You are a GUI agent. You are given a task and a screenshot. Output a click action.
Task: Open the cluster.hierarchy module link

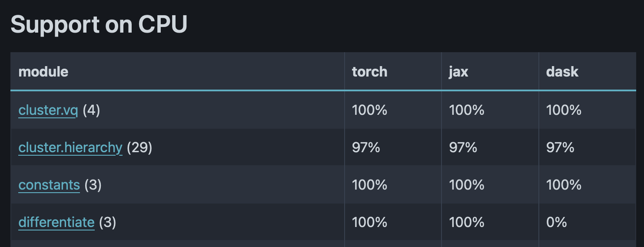click(70, 148)
